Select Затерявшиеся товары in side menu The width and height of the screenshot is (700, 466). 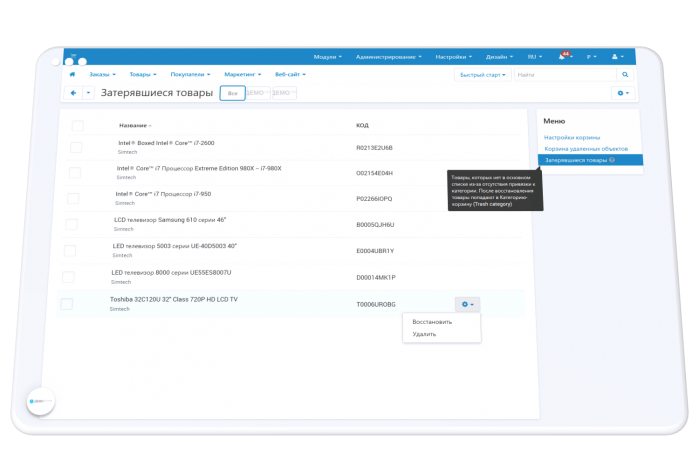click(590, 160)
